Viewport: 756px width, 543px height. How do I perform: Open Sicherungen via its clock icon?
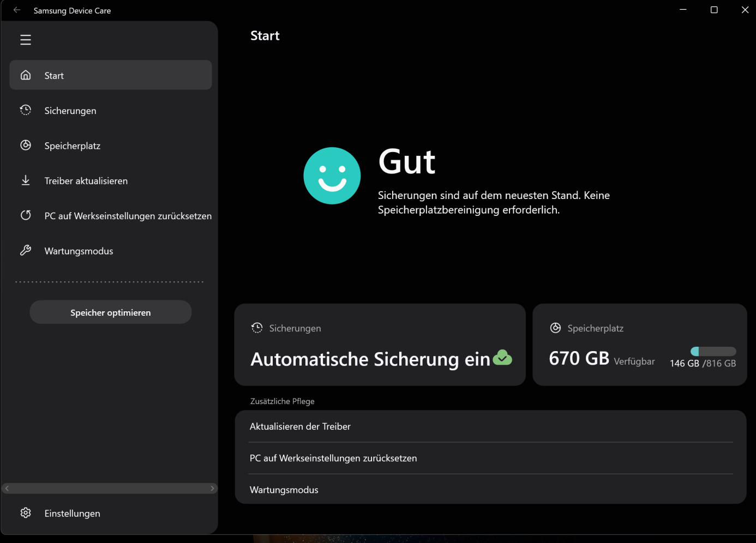(x=25, y=110)
